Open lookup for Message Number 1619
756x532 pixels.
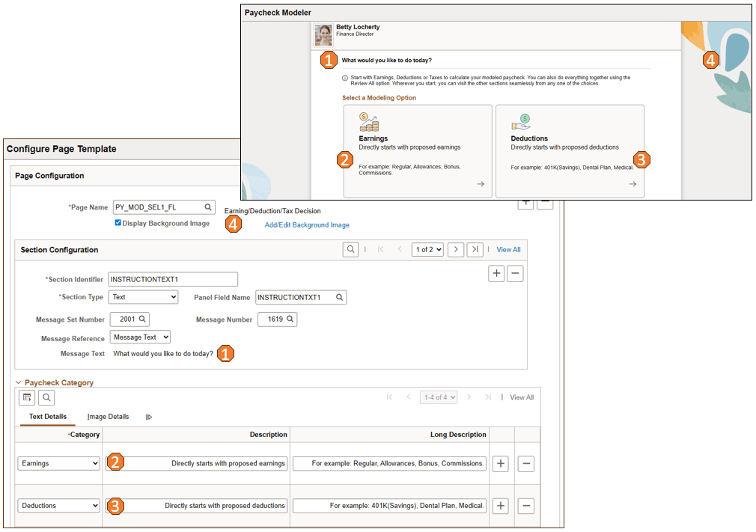tap(291, 318)
